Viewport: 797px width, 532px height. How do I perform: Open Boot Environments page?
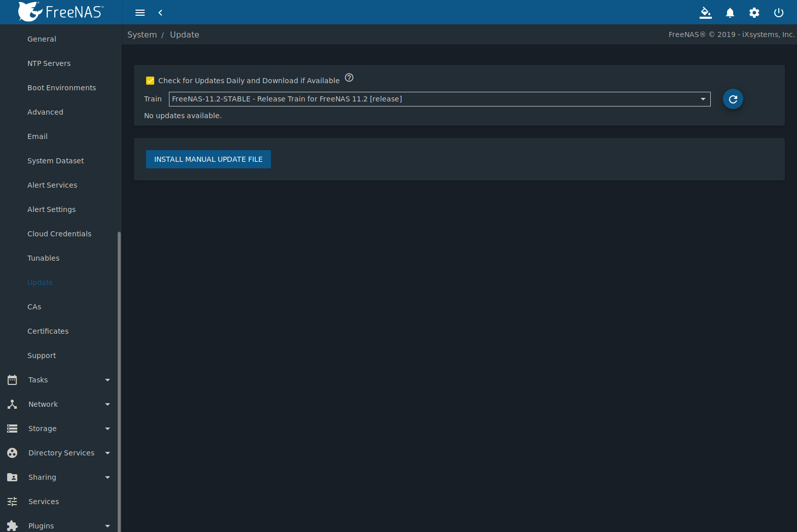[x=61, y=88]
